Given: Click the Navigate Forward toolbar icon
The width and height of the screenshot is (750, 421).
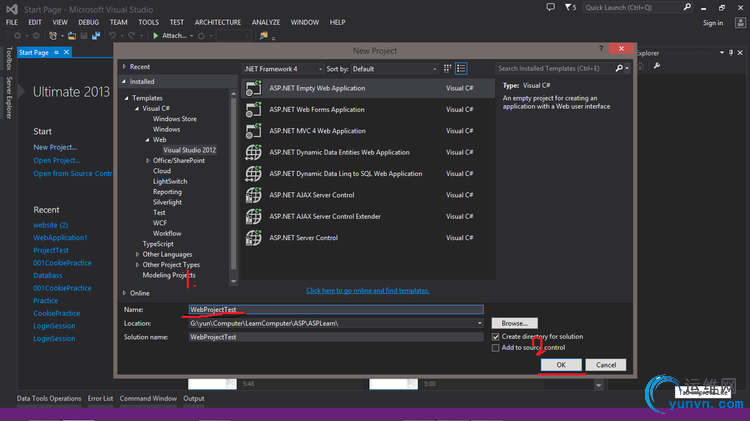Looking at the screenshot, I should (36, 36).
